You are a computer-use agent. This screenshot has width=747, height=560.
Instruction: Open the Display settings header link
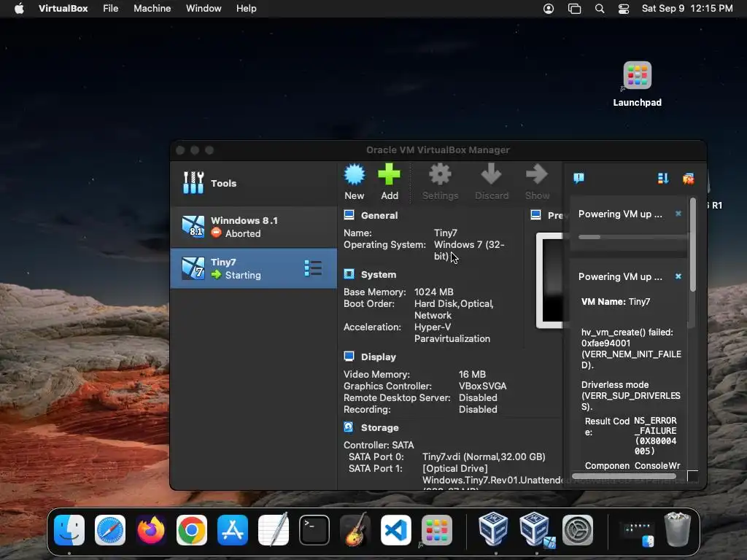379,357
